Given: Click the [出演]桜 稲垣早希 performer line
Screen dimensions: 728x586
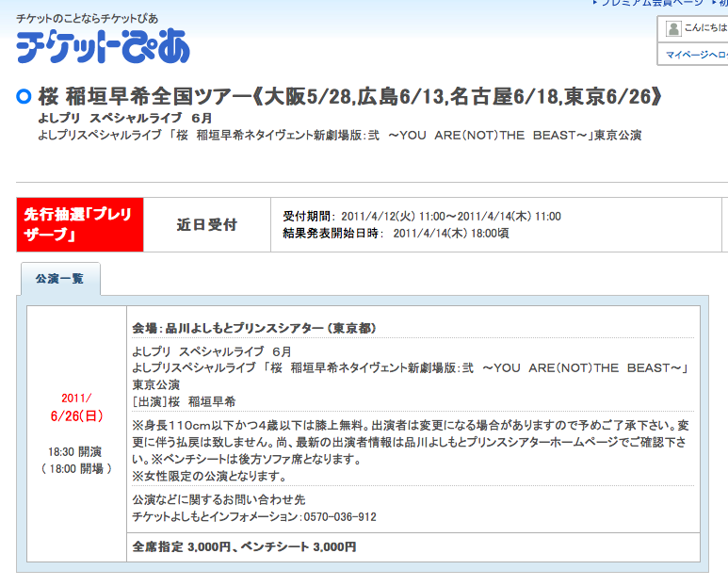Looking at the screenshot, I should [x=184, y=401].
